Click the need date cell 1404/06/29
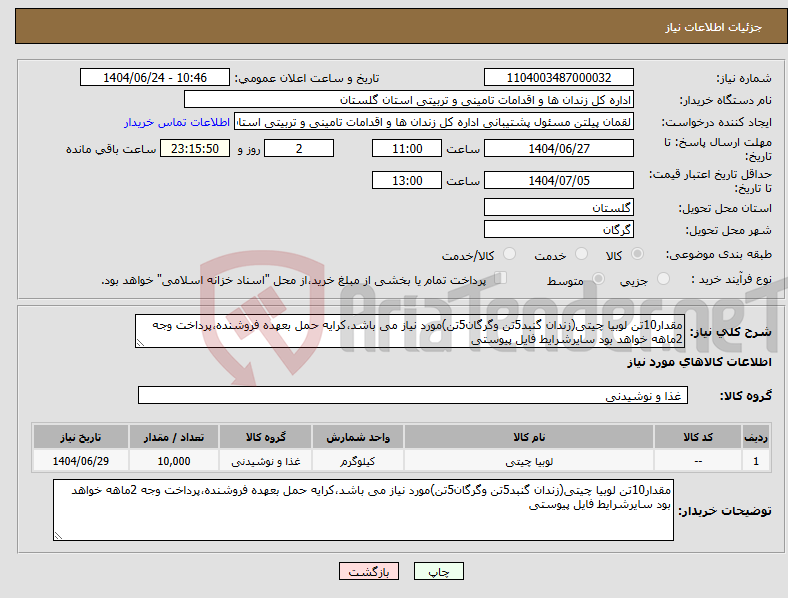 (x=80, y=461)
